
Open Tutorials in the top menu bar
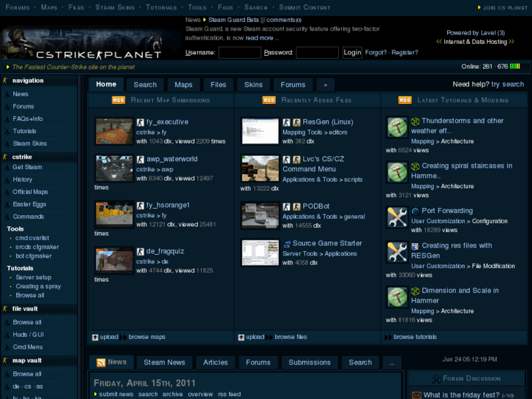pos(161,7)
